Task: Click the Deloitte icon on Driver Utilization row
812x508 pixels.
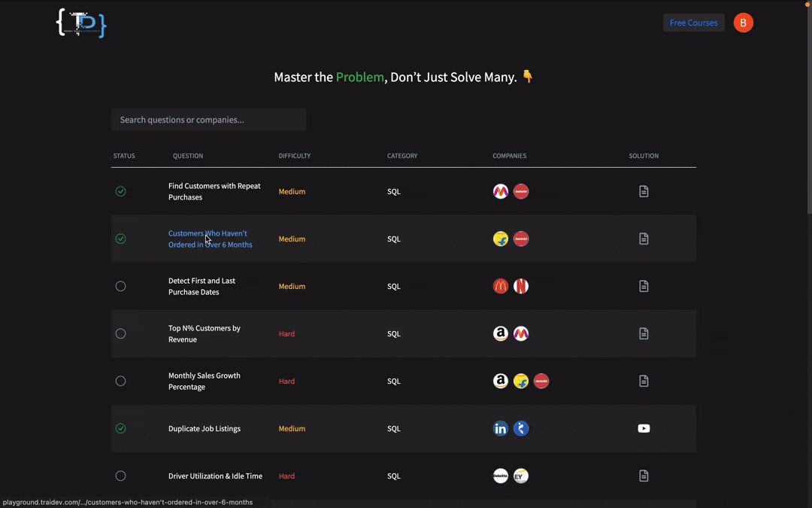Action: pyautogui.click(x=501, y=476)
